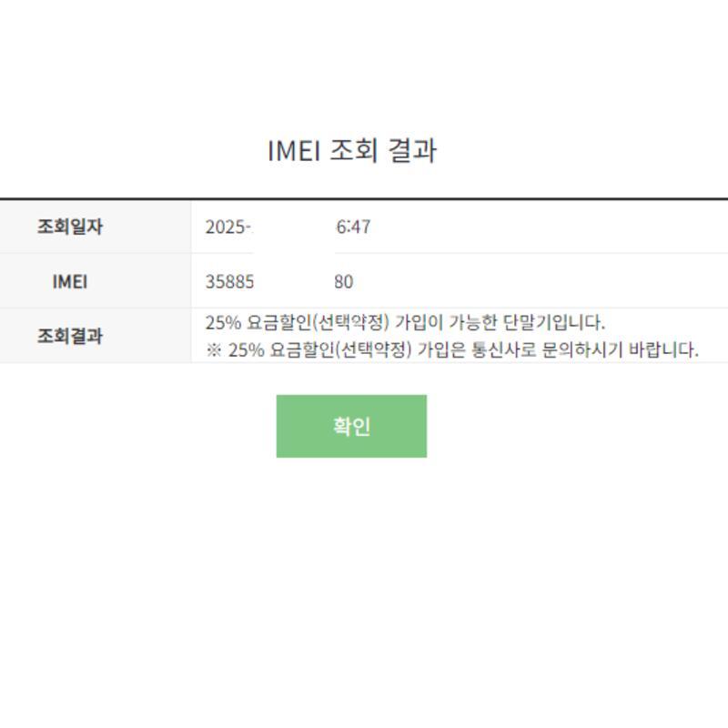Click the IMEI 조회 결과 heading
Screen dimensions: 728x728
(x=352, y=150)
